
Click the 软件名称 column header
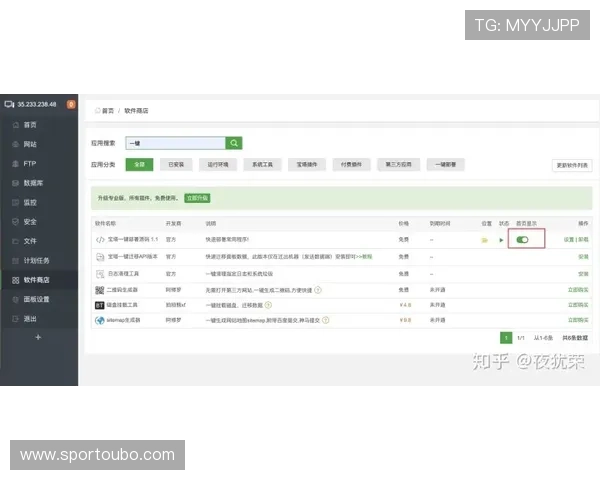(x=105, y=224)
